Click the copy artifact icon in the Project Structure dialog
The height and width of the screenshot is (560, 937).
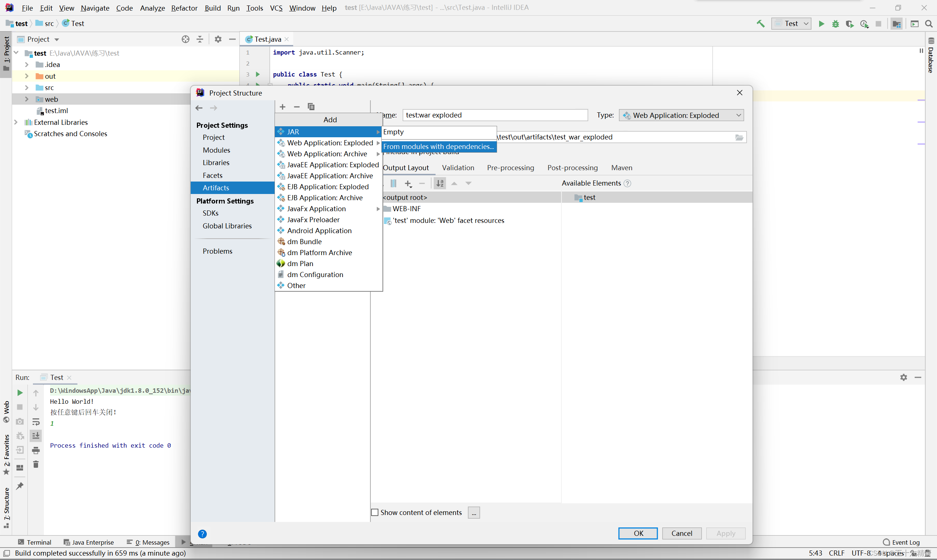click(x=311, y=107)
